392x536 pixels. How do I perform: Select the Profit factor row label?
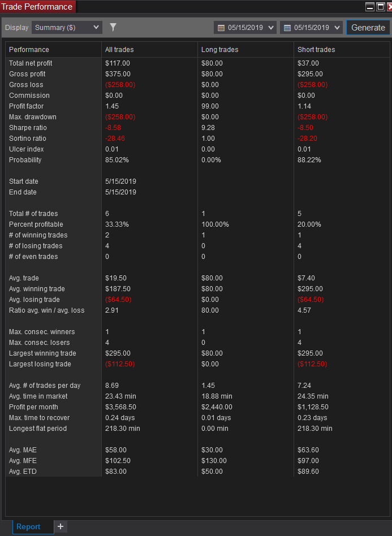coord(27,106)
